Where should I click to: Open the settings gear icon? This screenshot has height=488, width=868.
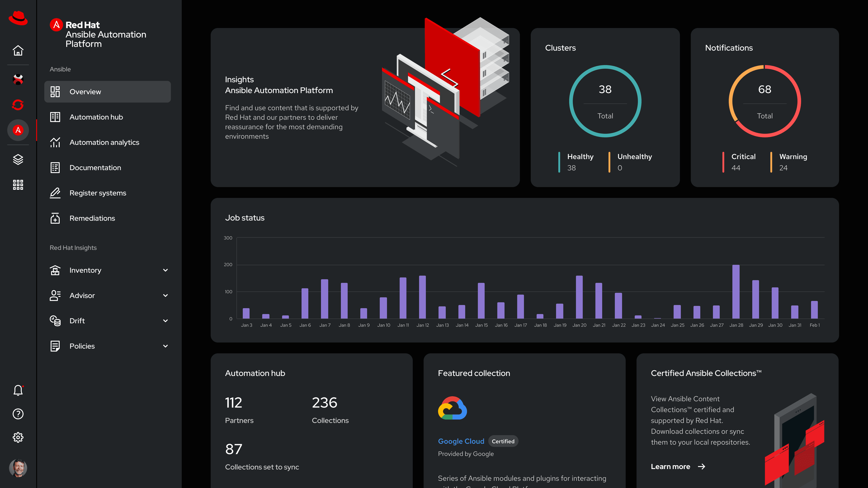(x=18, y=437)
